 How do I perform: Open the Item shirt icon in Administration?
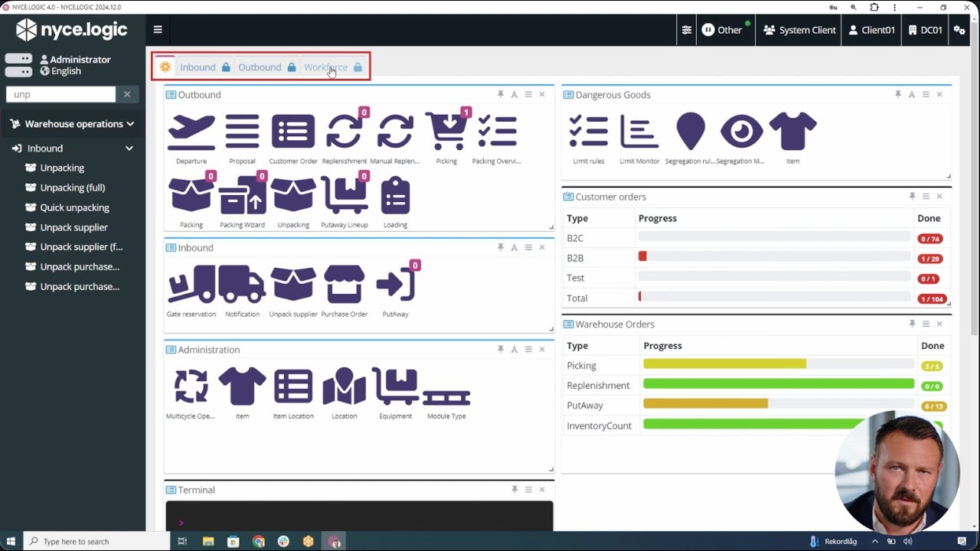click(x=242, y=386)
